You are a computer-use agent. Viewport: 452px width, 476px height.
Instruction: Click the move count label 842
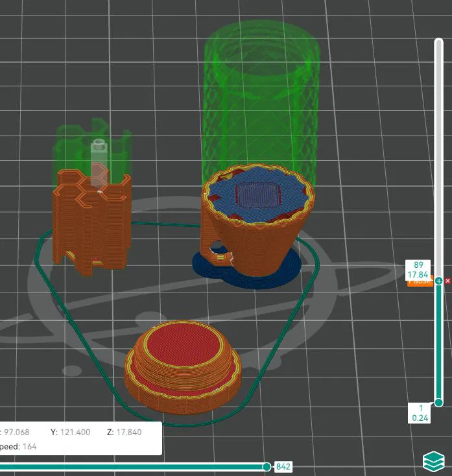click(283, 466)
